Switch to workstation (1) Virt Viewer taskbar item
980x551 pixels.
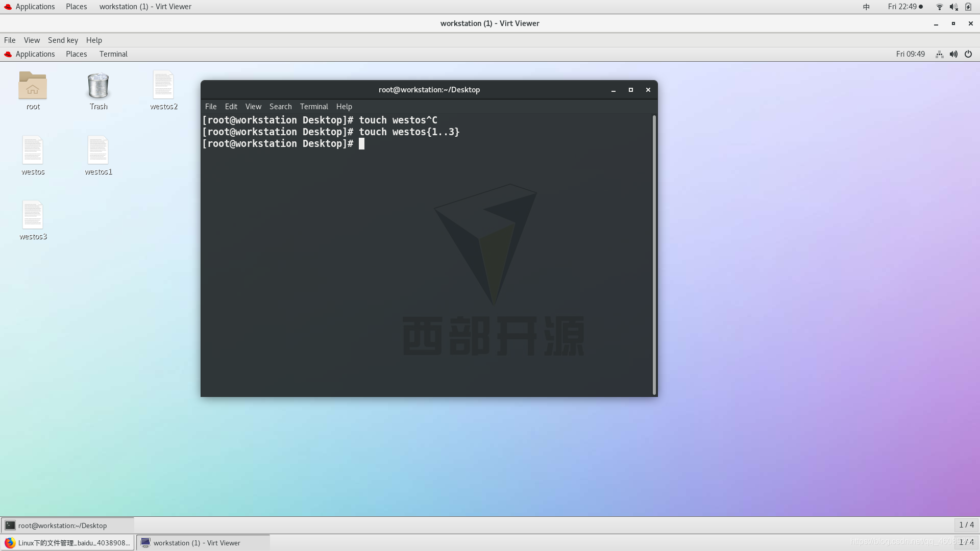[203, 543]
